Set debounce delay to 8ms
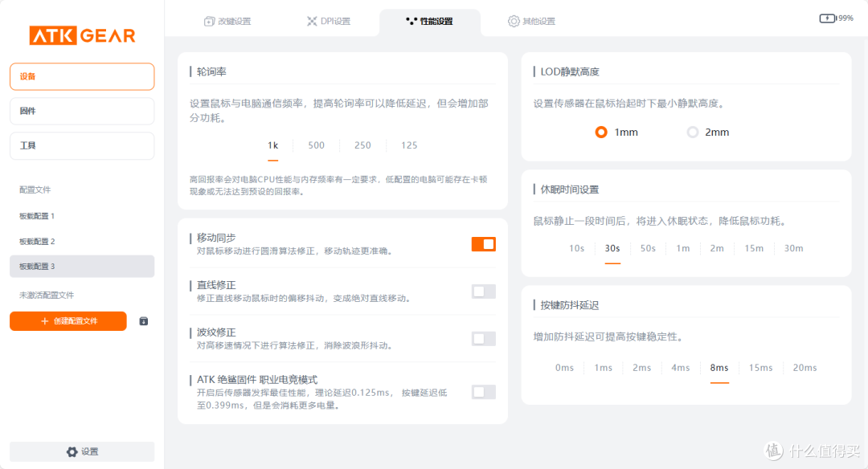 719,368
